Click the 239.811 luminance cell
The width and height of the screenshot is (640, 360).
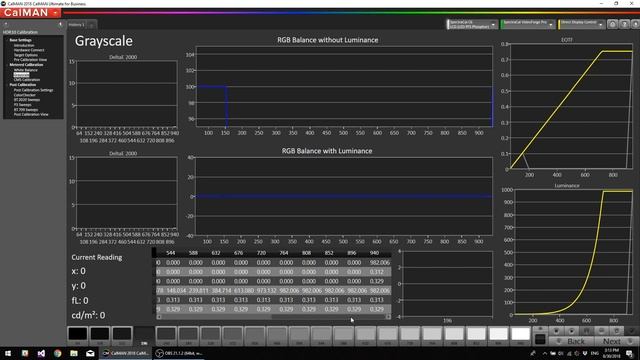point(198,291)
